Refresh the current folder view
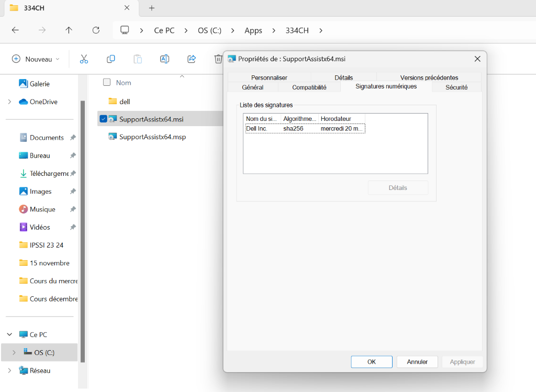Screen dimensions: 536x392 [96, 30]
